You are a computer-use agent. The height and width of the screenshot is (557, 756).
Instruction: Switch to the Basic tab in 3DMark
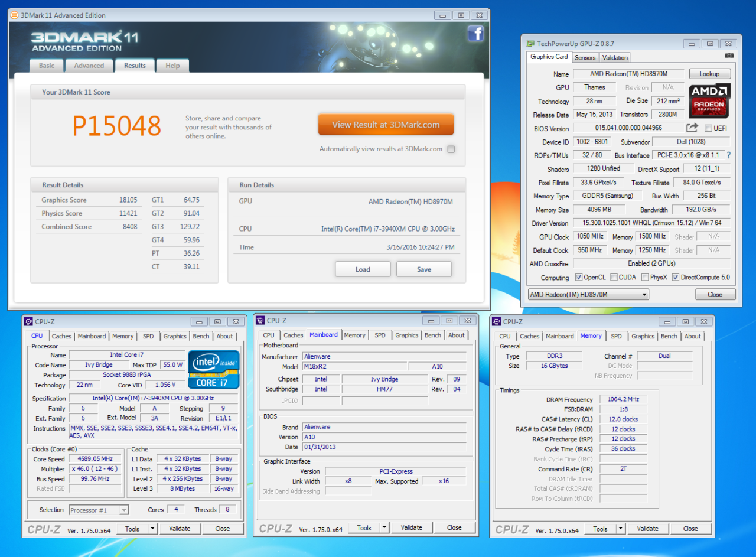47,66
